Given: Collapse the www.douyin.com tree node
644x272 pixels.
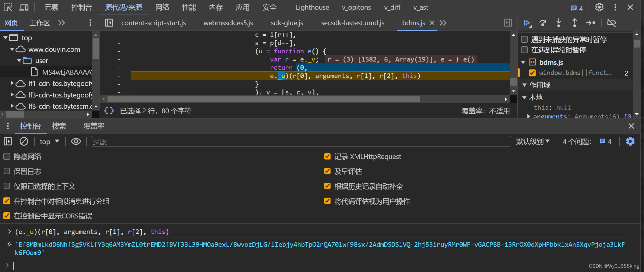Looking at the screenshot, I should (x=12, y=49).
